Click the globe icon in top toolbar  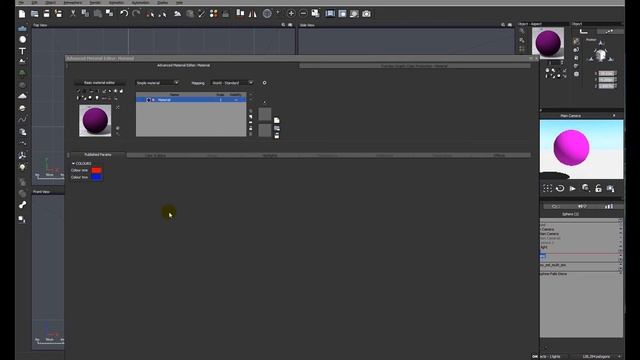(x=267, y=13)
